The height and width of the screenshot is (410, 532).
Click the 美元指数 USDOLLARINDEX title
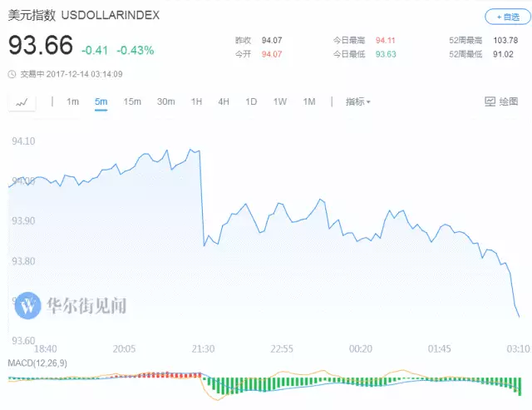(x=84, y=16)
